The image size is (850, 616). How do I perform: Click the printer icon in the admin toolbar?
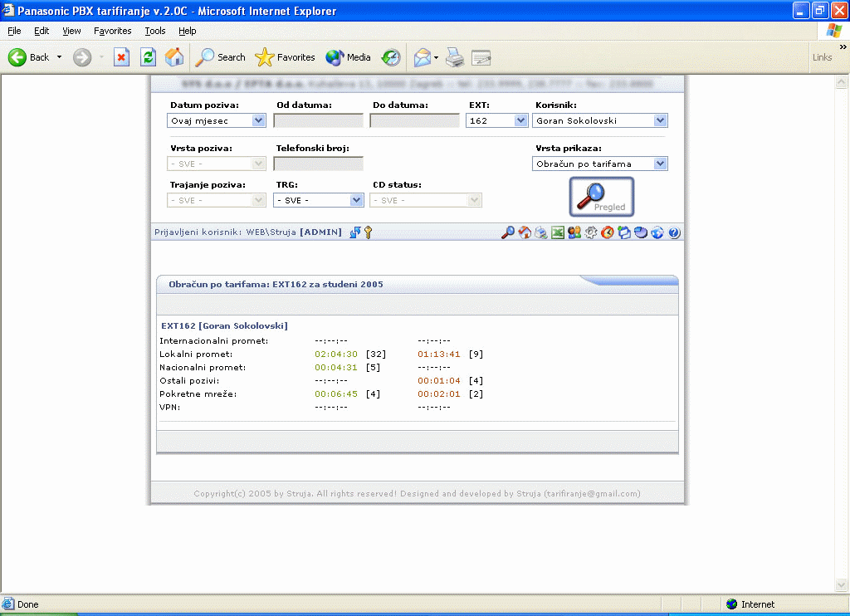(541, 232)
